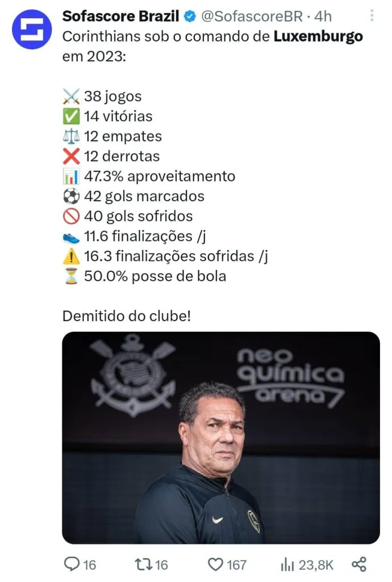Click the "Demitido do clube!" text
This screenshot has height=582, width=392.
pos(127,315)
